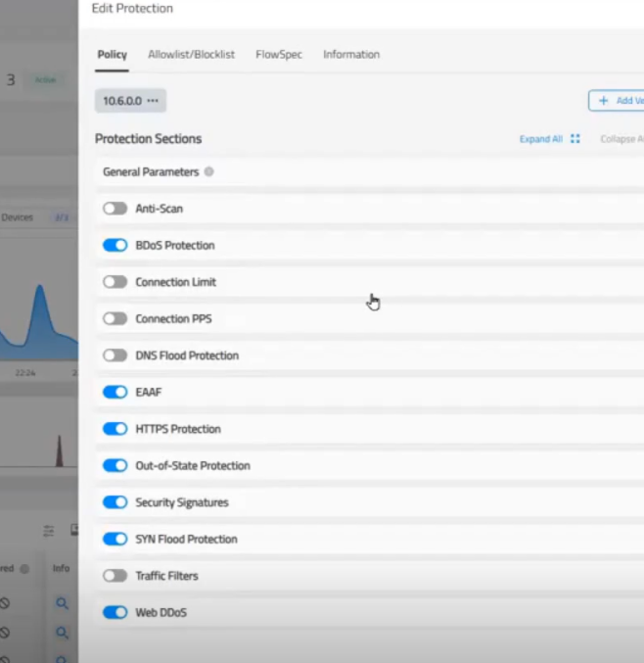
Task: Disable the EAAF toggle
Action: click(x=115, y=393)
